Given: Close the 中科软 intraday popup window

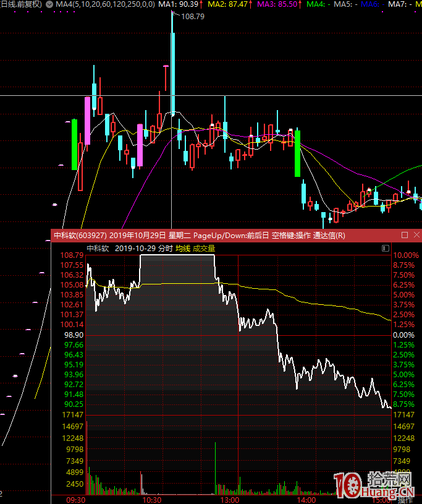Looking at the screenshot, I should [x=416, y=235].
